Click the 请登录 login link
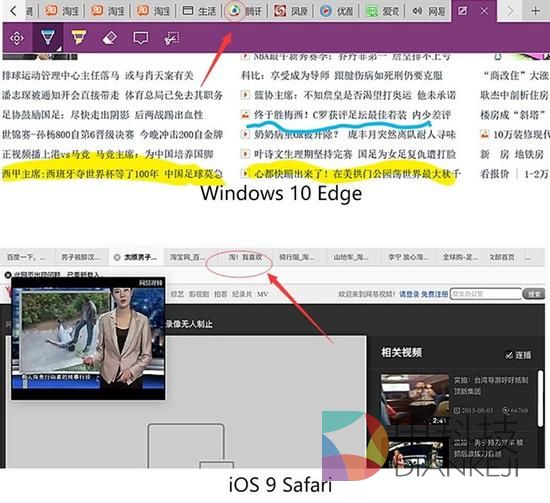 click(409, 294)
